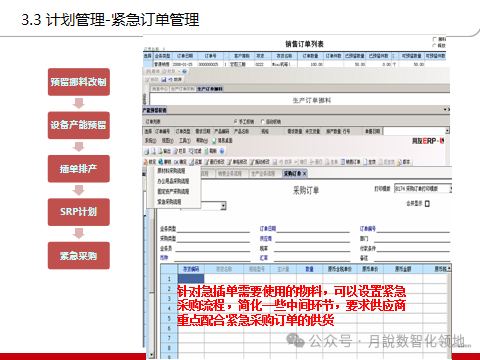Toggle the 合并显示 checkbox
The height and width of the screenshot is (360, 480).
click(x=427, y=203)
